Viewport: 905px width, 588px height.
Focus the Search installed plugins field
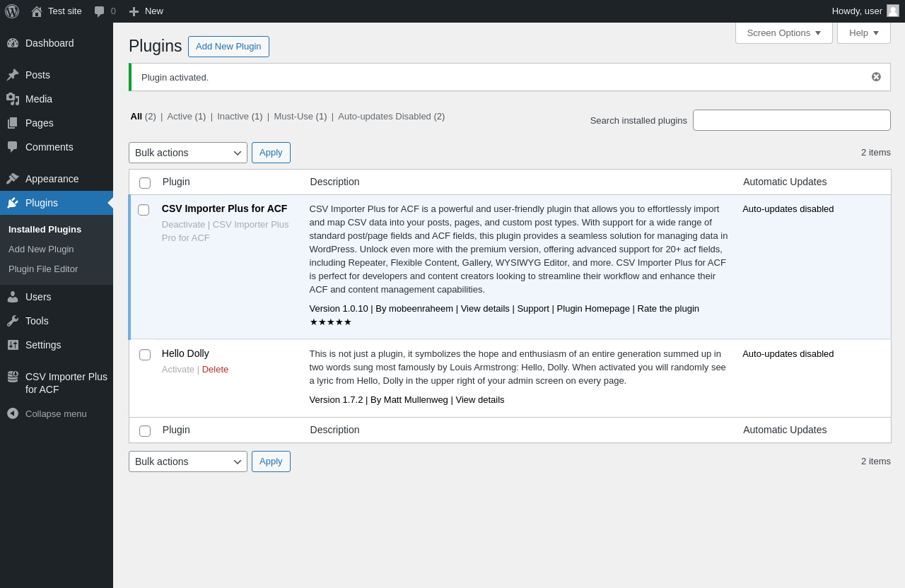point(792,120)
